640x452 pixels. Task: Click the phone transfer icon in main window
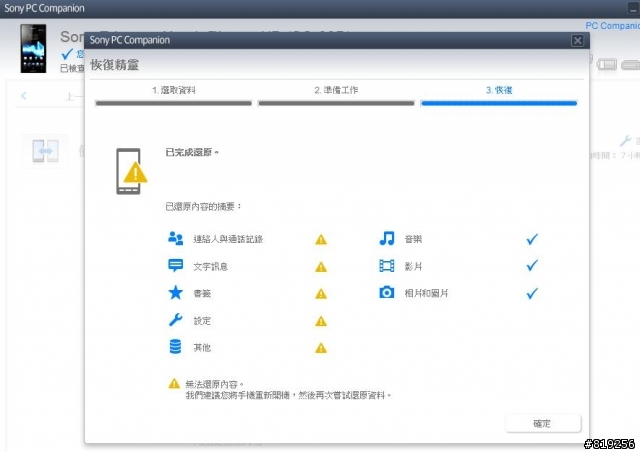[45, 151]
